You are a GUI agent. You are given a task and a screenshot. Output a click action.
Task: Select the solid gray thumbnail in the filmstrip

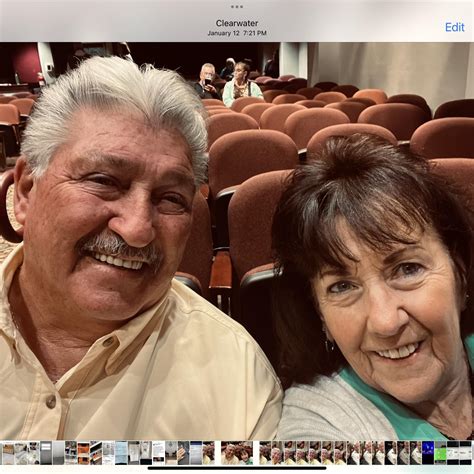click(x=59, y=453)
